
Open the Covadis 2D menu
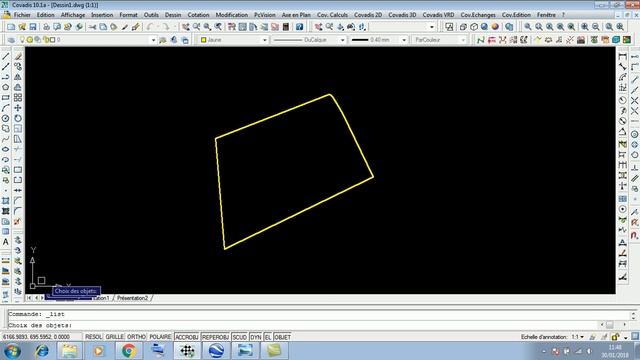pos(368,15)
